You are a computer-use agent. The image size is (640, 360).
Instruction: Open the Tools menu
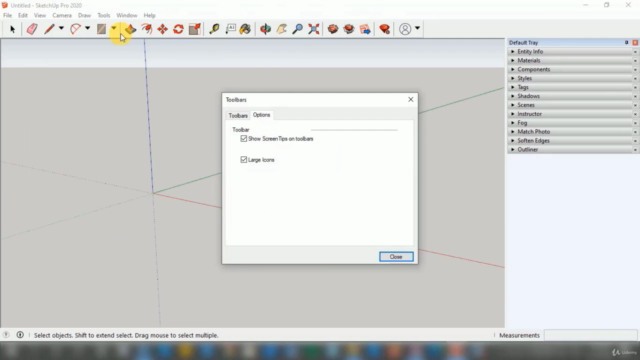coord(104,16)
